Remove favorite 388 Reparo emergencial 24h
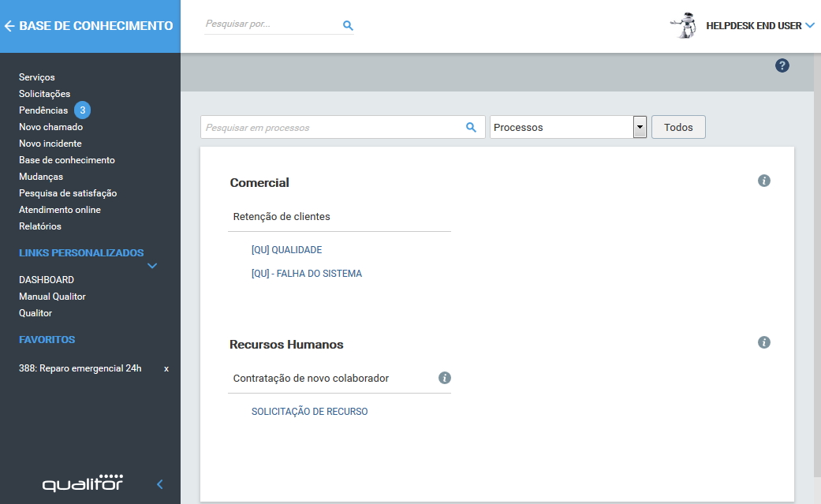This screenshot has height=504, width=821. (x=166, y=368)
